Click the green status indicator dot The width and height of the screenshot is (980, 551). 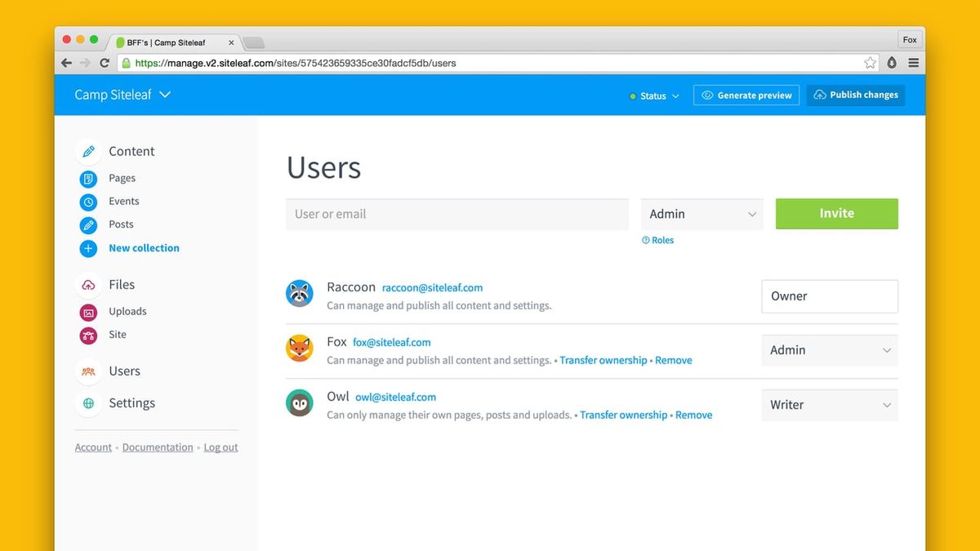[633, 96]
